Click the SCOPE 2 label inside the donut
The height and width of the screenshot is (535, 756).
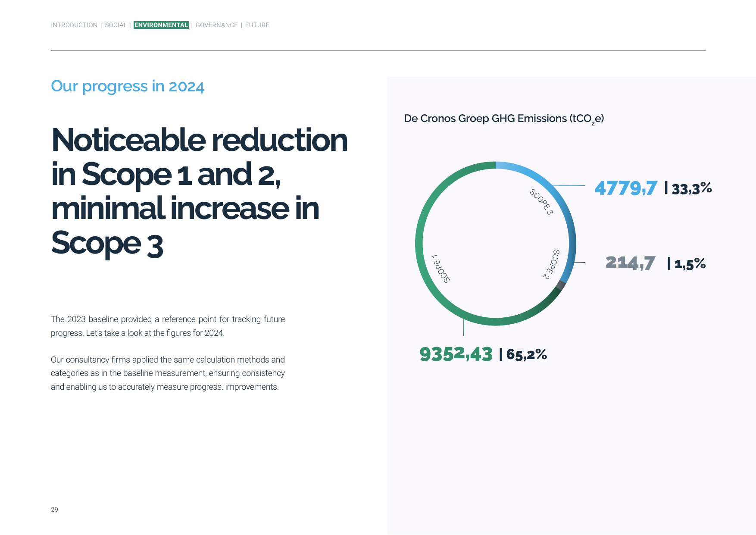pos(551,264)
